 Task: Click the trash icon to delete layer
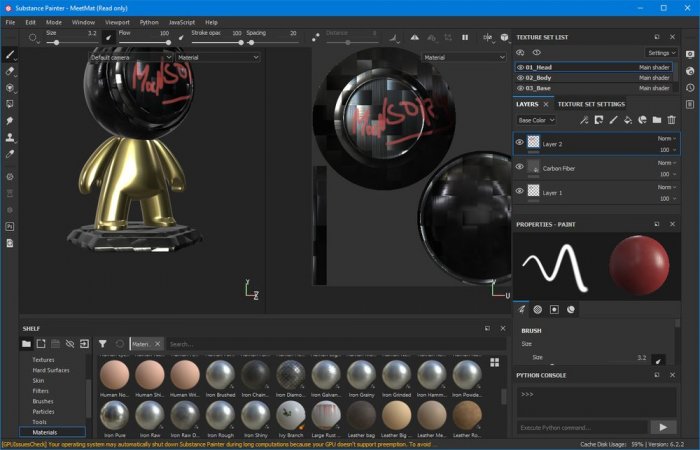coord(671,120)
